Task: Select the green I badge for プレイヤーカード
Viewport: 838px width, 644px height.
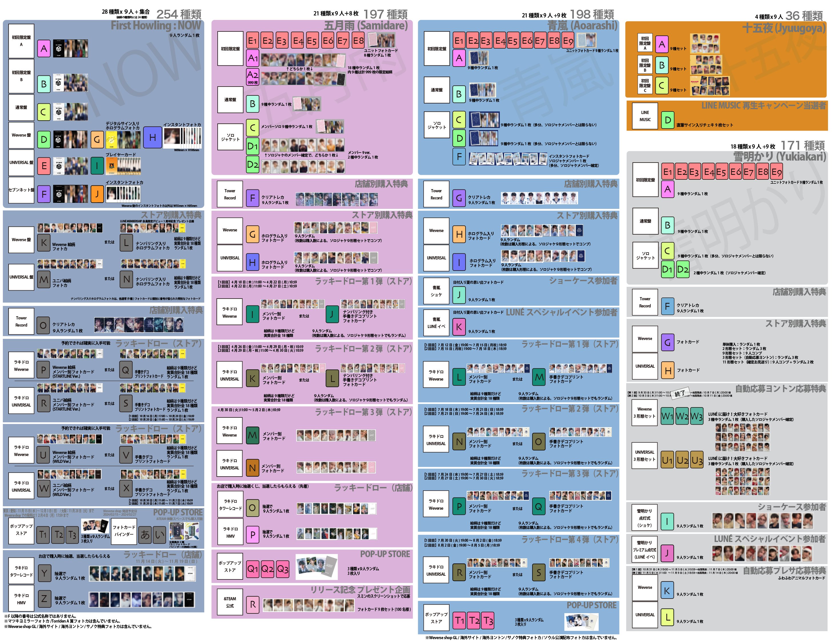Action: coord(97,166)
